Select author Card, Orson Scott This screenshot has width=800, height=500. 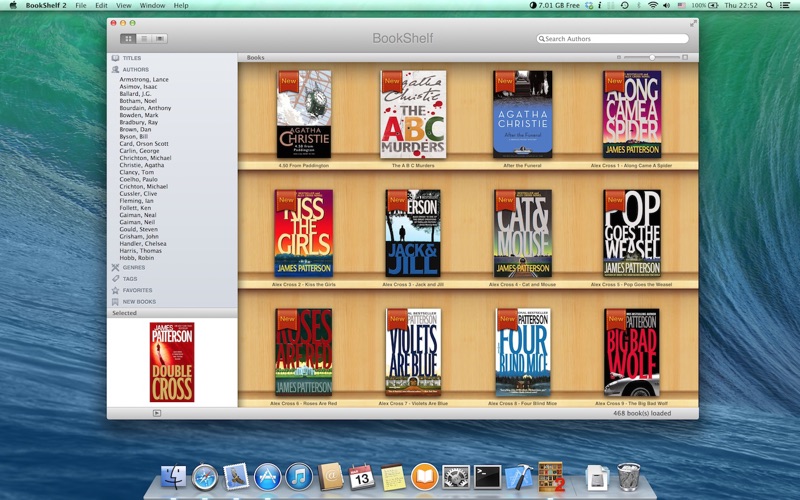tap(144, 144)
